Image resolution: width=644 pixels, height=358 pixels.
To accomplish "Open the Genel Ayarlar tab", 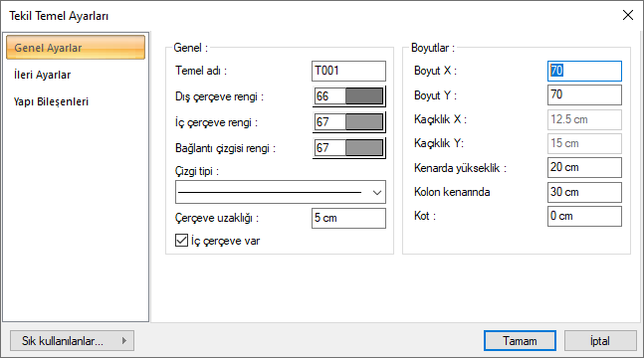I will click(76, 48).
